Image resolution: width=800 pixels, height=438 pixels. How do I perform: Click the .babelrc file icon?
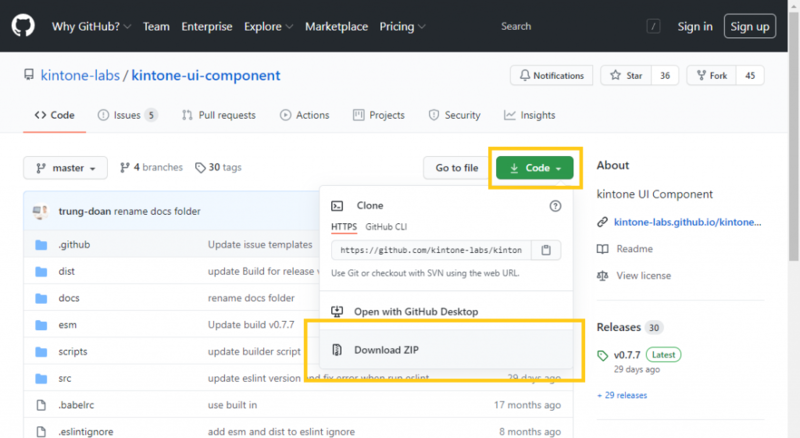click(41, 405)
